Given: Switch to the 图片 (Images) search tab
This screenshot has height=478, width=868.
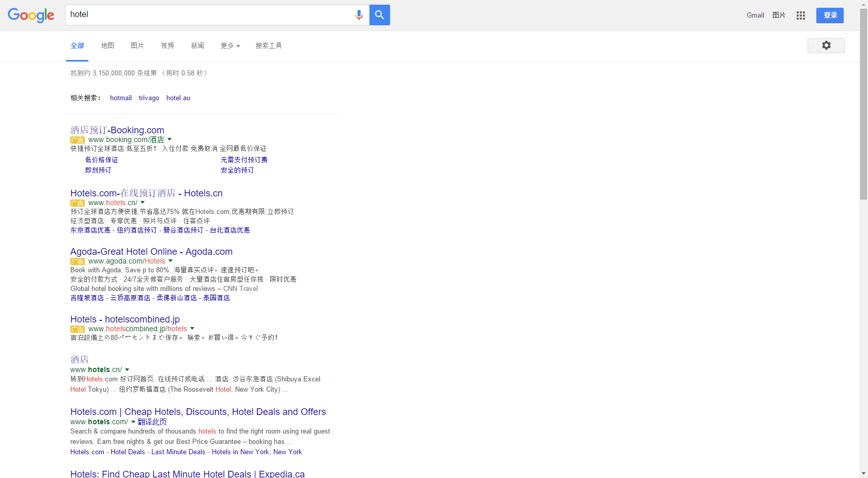Looking at the screenshot, I should click(137, 45).
